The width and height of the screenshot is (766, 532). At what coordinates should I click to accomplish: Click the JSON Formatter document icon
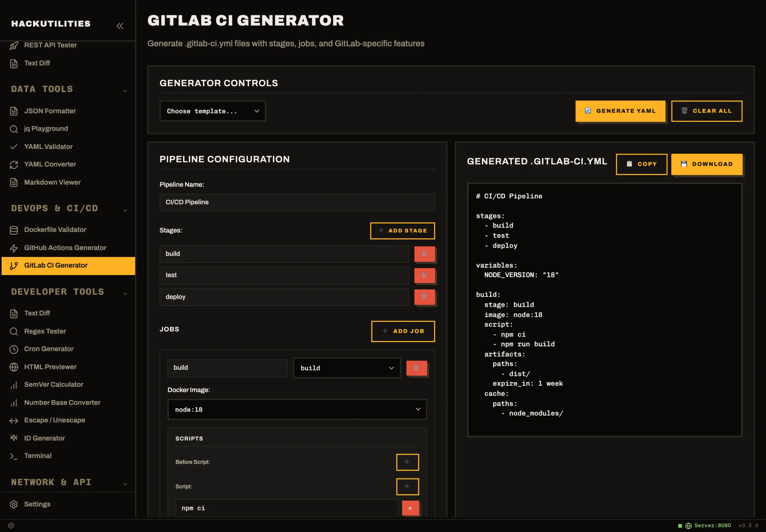tap(14, 111)
